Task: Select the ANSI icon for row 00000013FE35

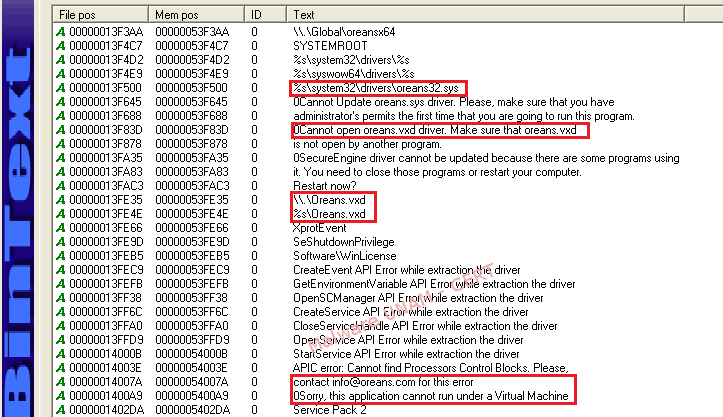Action: click(60, 200)
